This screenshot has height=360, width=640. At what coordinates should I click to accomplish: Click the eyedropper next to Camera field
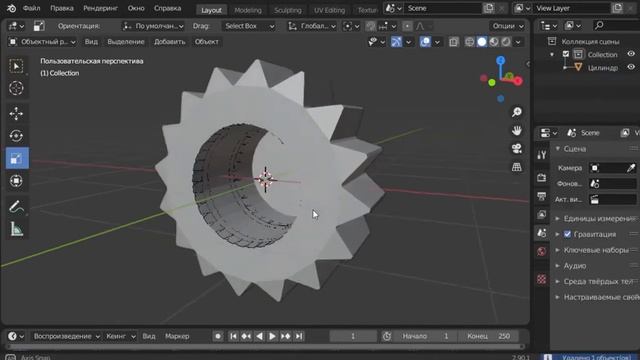pyautogui.click(x=631, y=168)
